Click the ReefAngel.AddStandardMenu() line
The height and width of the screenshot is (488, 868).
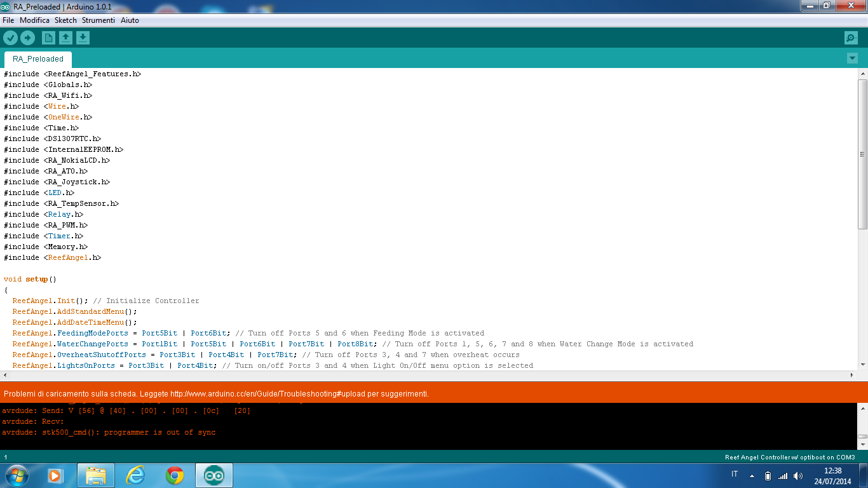[74, 311]
